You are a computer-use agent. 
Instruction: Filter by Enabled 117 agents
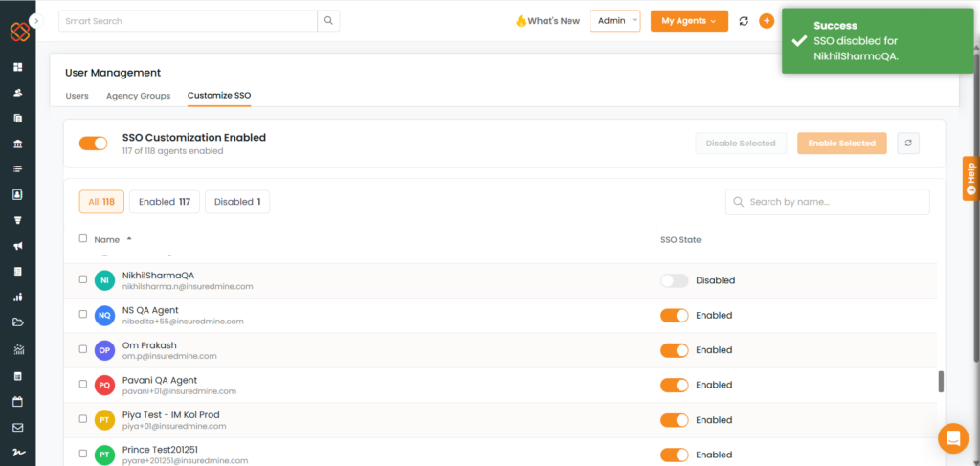tap(165, 202)
